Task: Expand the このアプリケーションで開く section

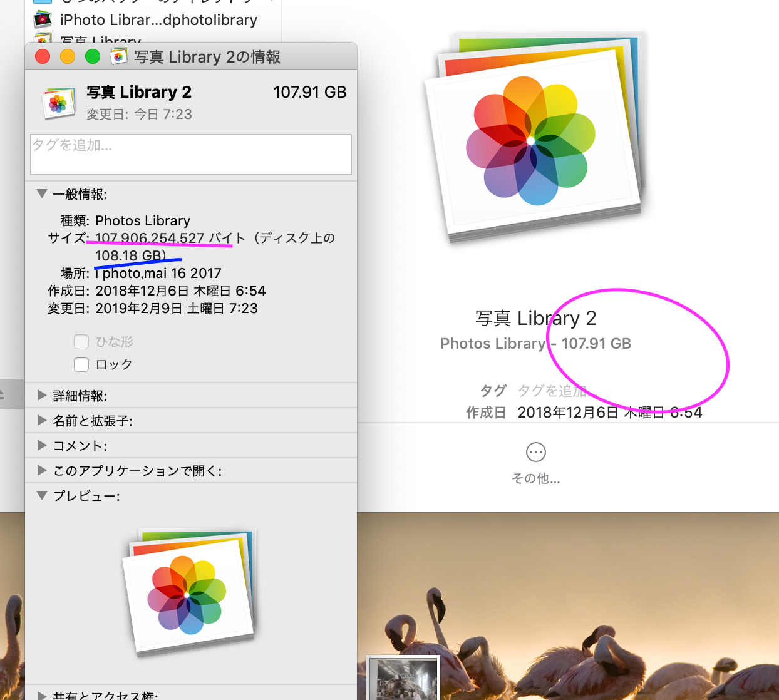Action: (42, 470)
